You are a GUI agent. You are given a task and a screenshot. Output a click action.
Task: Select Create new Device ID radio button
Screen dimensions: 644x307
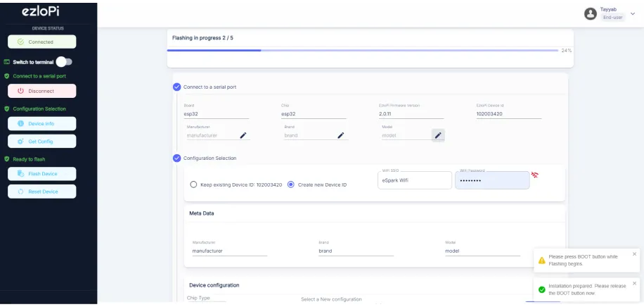(x=291, y=184)
